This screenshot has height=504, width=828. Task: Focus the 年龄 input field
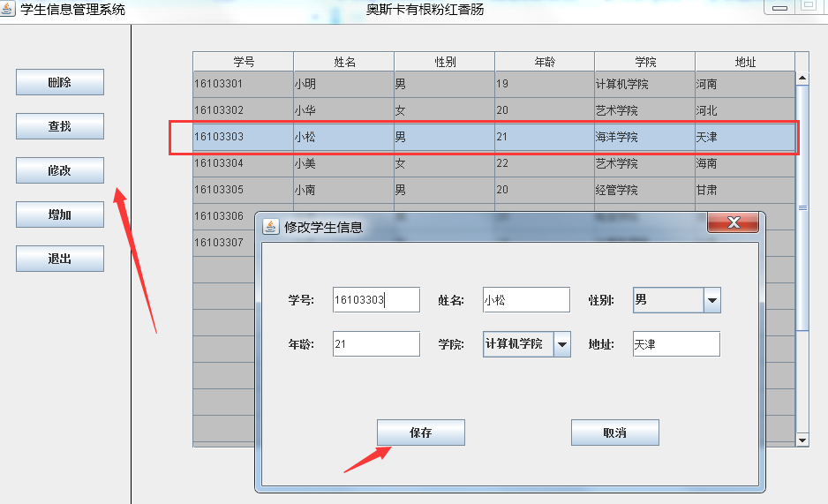click(x=377, y=344)
